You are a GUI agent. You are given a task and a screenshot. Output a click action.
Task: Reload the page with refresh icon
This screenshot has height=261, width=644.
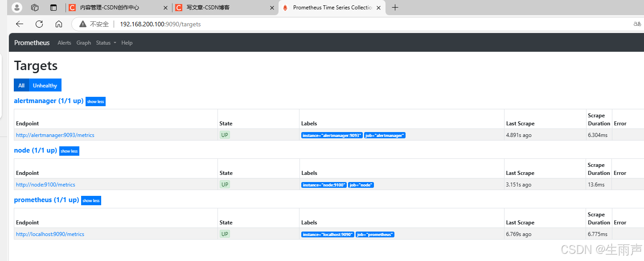pos(39,24)
